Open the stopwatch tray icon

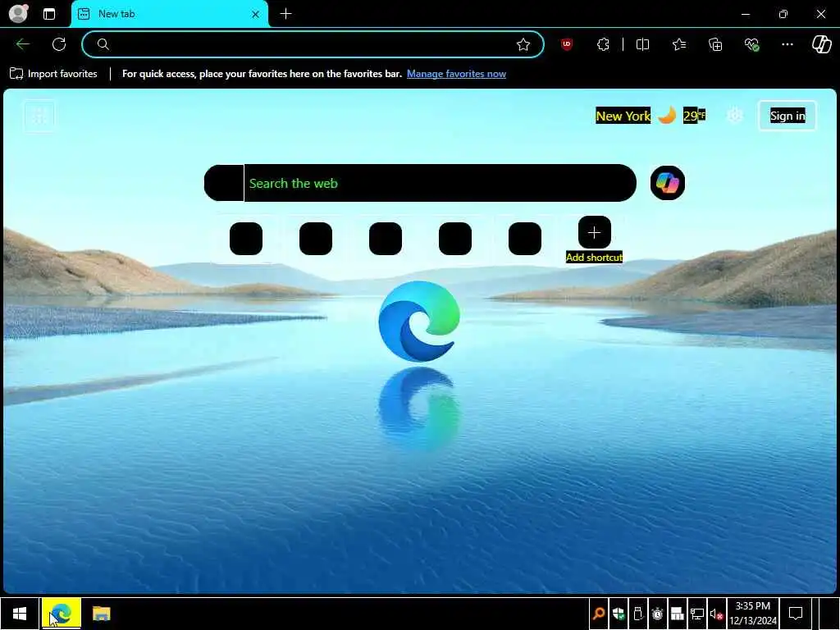657,614
